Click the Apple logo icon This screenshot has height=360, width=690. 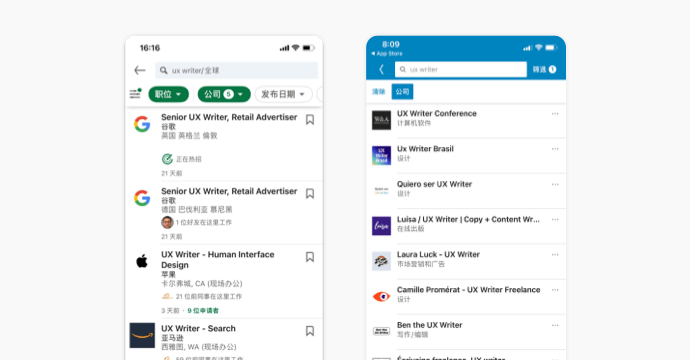142,261
